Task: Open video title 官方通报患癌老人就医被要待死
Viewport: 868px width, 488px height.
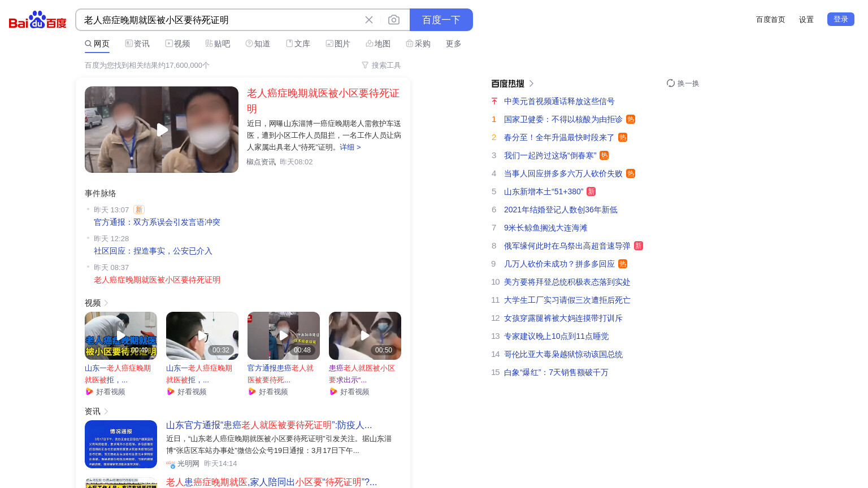Action: [x=281, y=374]
